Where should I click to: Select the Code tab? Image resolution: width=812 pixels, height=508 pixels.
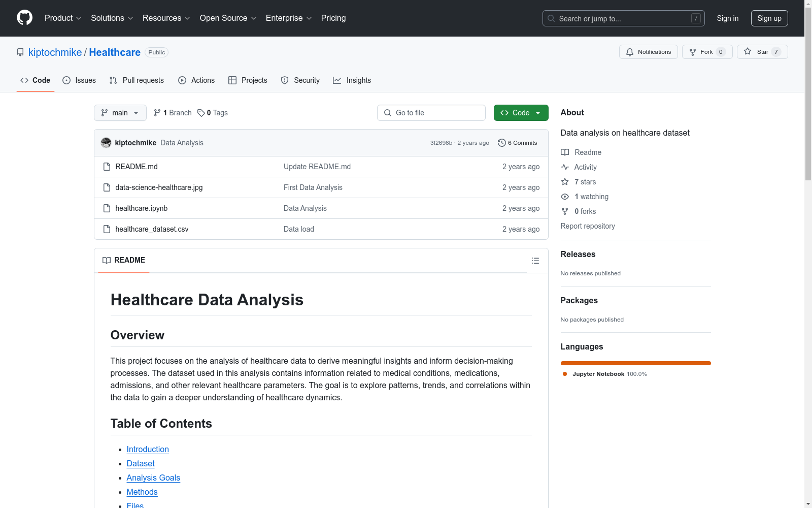click(36, 80)
